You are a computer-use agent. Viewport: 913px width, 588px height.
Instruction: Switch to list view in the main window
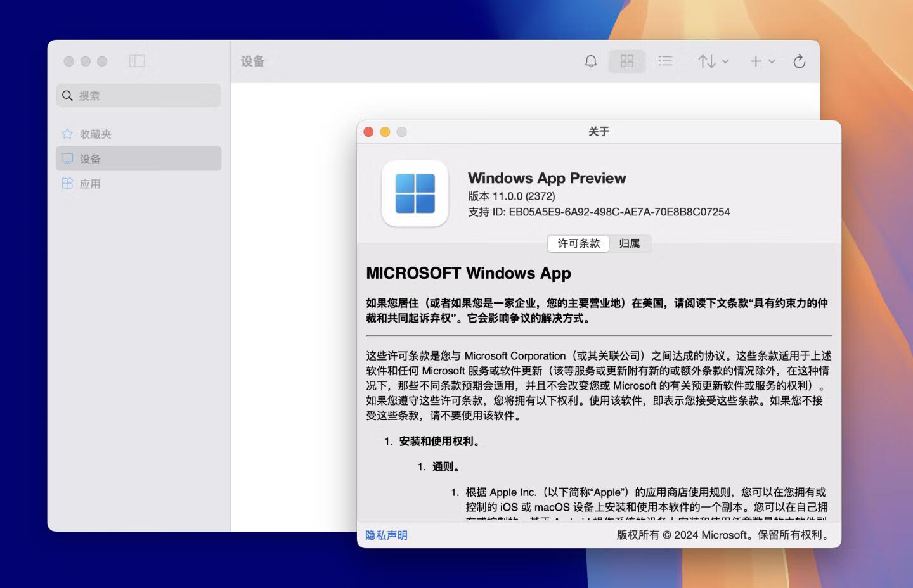[x=665, y=61]
